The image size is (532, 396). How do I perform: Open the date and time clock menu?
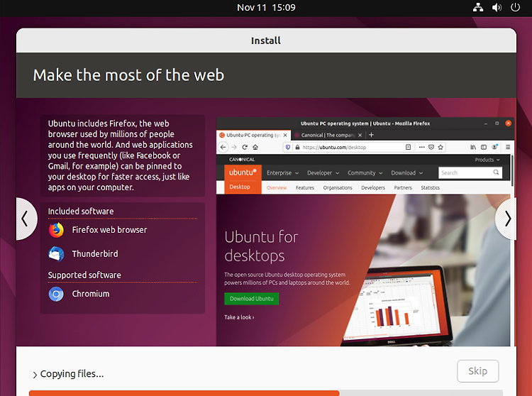(x=266, y=8)
